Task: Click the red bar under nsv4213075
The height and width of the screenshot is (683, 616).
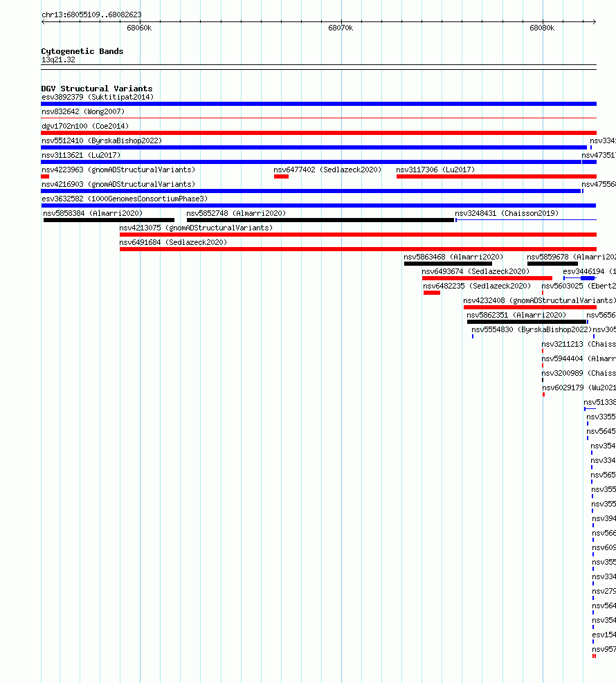Action: coord(358,235)
